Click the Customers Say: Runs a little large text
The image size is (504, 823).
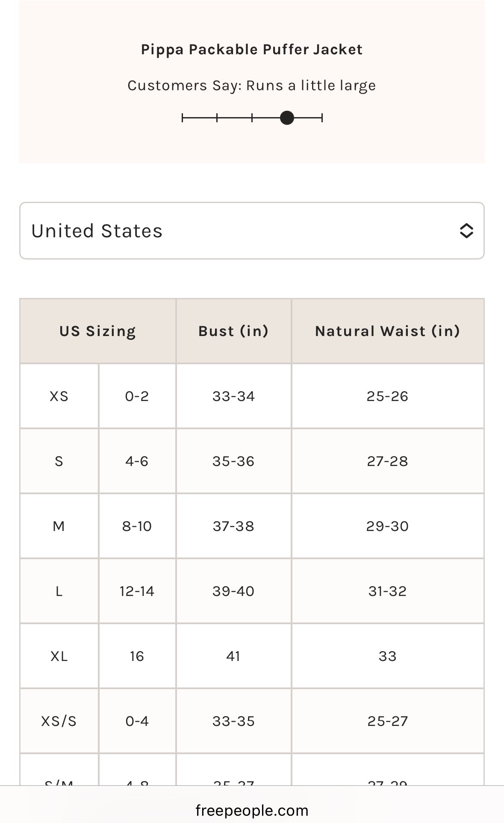click(252, 86)
